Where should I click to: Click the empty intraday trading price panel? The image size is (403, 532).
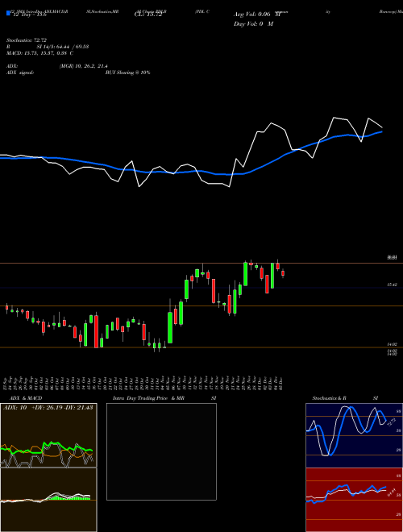coord(161,451)
